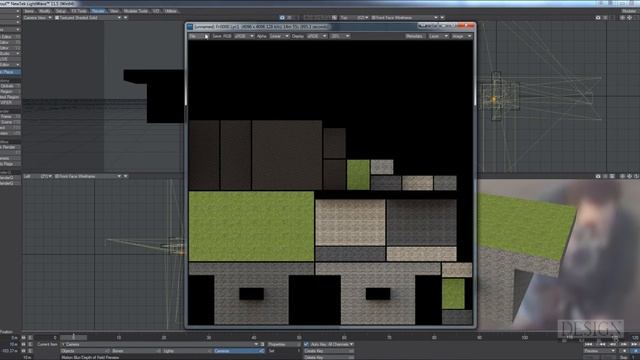Screen dimensions: 640x360
Task: Open the Top viewport view type dropdown
Action: coord(354,18)
